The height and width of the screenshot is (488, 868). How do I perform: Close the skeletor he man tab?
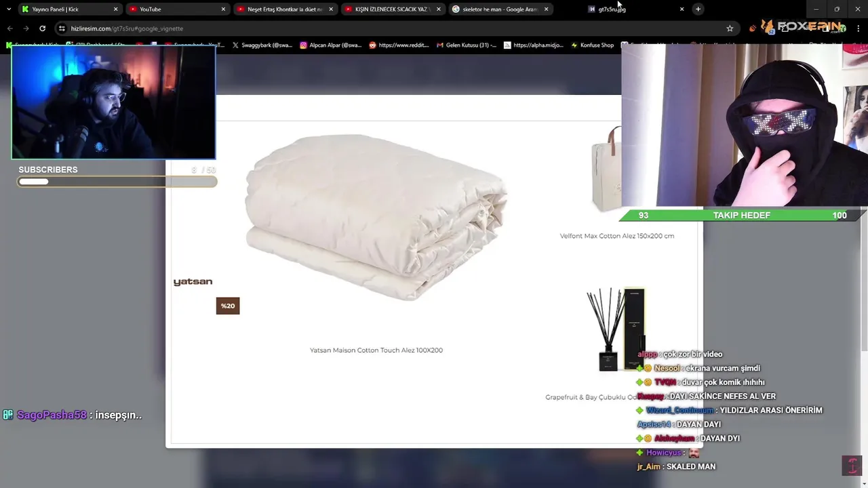(x=547, y=9)
